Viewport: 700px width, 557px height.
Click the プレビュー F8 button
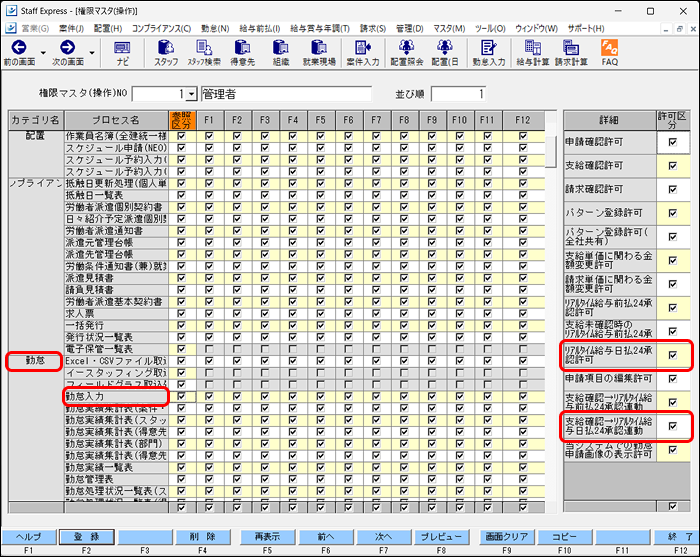441,537
